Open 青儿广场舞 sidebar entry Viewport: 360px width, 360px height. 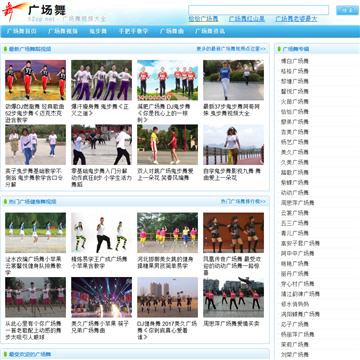295,233
